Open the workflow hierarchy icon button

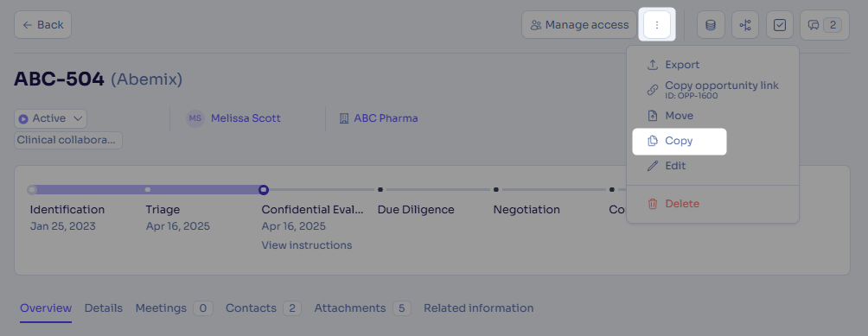tap(745, 25)
